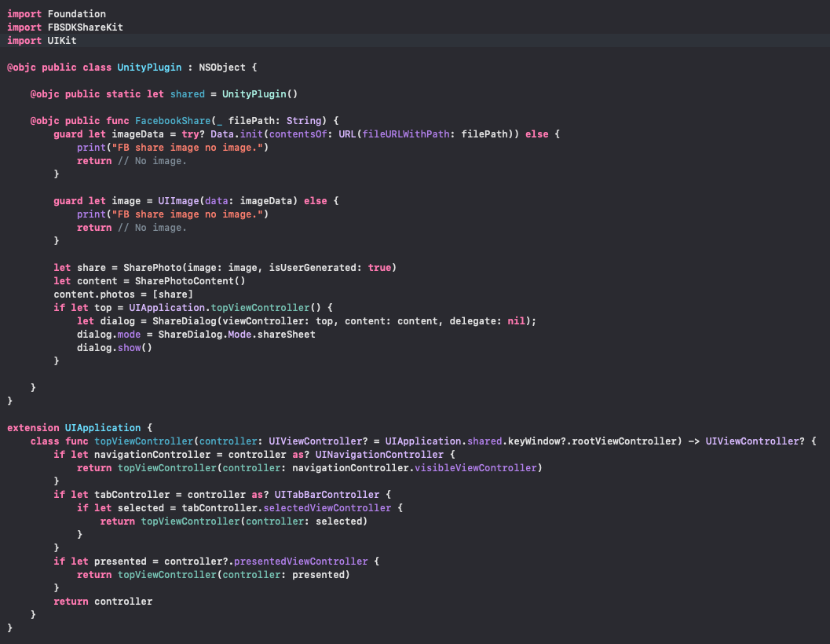The width and height of the screenshot is (830, 644).
Task: Click the topViewController function name
Action: point(144,441)
